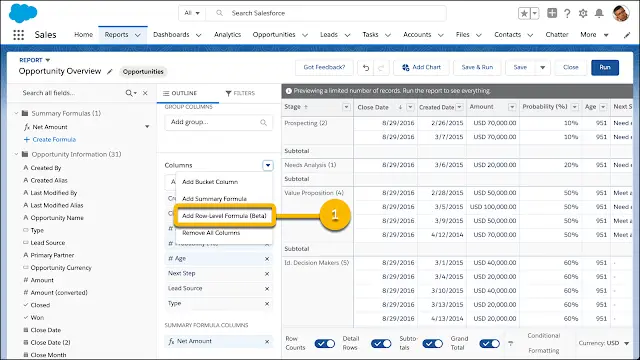Edit the report name pencil icon
640x360 pixels.
pos(109,71)
